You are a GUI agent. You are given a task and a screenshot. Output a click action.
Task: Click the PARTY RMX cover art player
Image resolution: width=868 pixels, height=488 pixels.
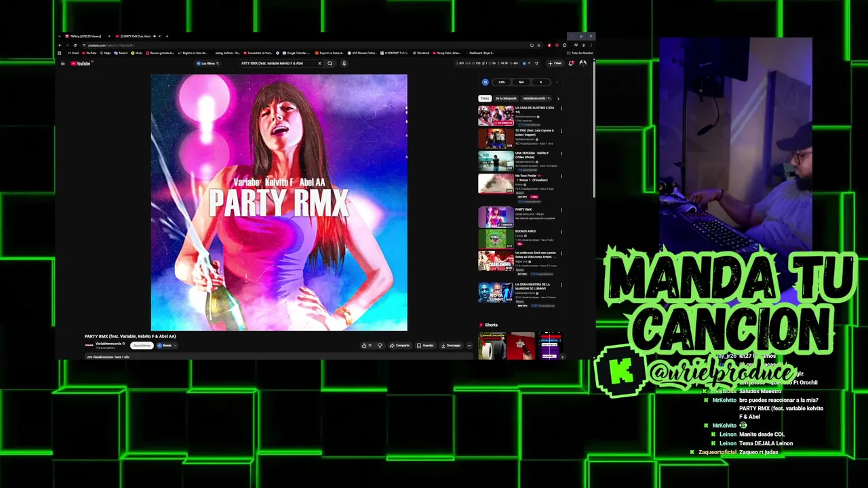[x=279, y=202]
